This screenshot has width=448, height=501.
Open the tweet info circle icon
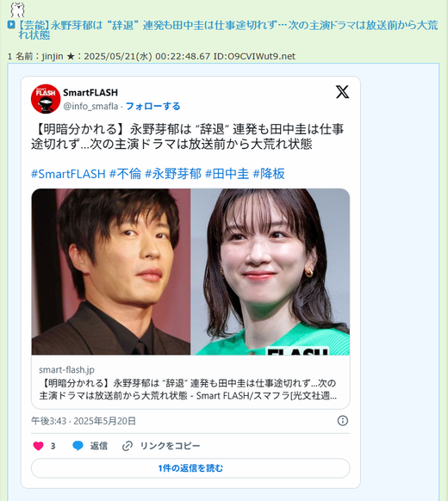point(343,421)
